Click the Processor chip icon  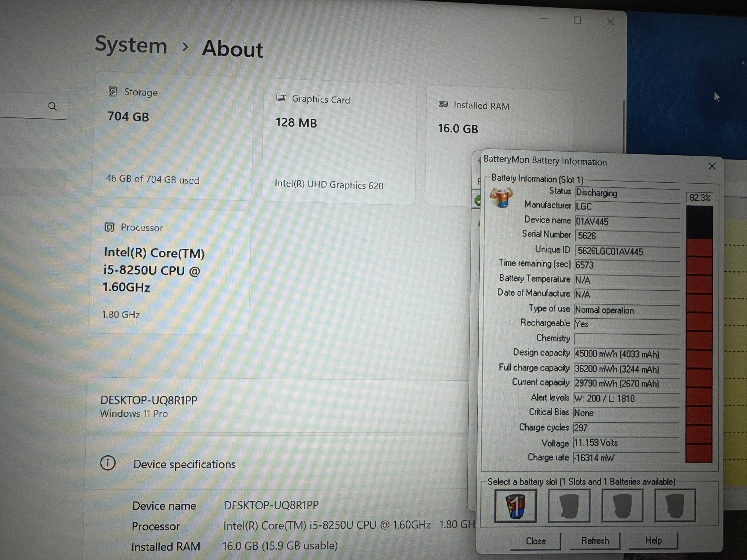point(109,227)
